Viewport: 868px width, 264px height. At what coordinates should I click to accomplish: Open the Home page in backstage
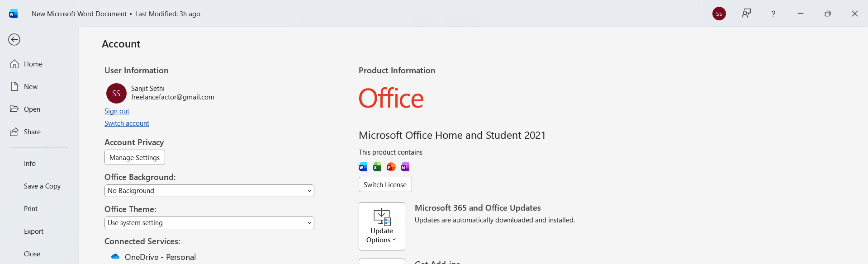(x=33, y=64)
